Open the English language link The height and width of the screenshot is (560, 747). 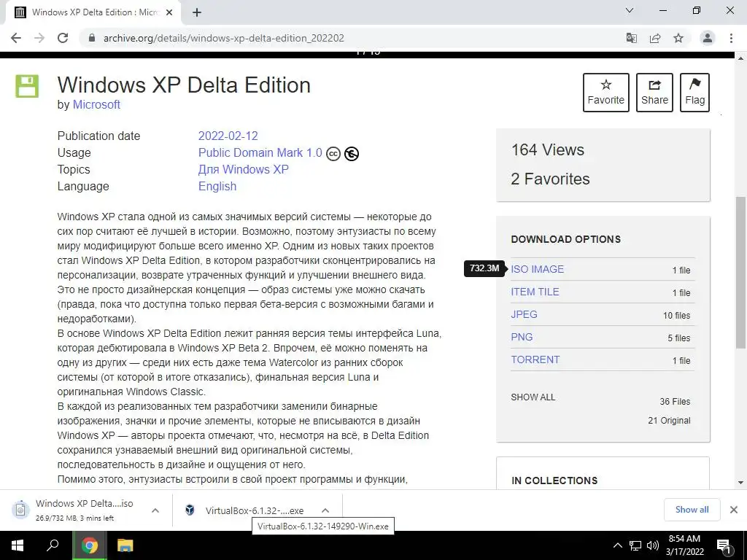tap(217, 186)
